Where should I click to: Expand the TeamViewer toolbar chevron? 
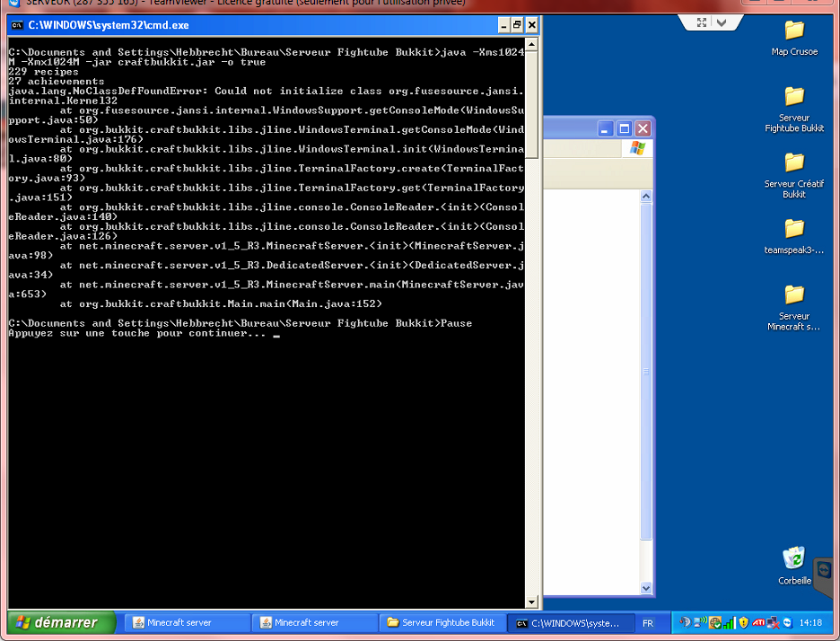click(x=722, y=22)
